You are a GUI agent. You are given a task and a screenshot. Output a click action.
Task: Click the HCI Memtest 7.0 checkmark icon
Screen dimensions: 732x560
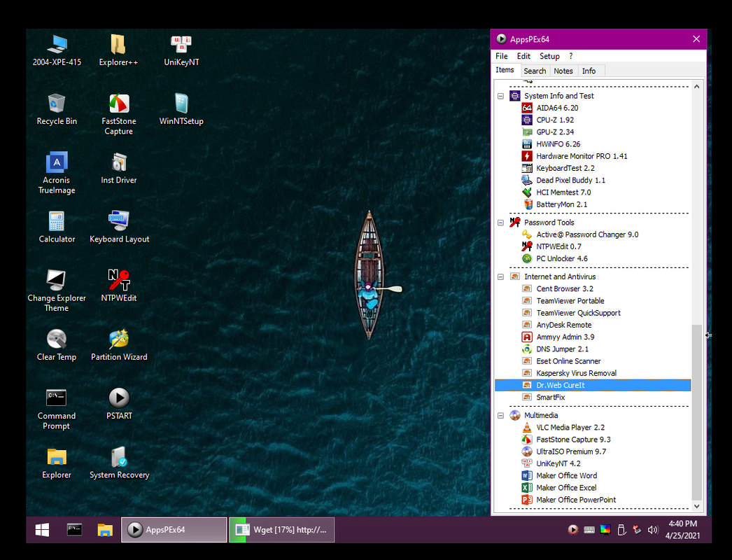(526, 192)
